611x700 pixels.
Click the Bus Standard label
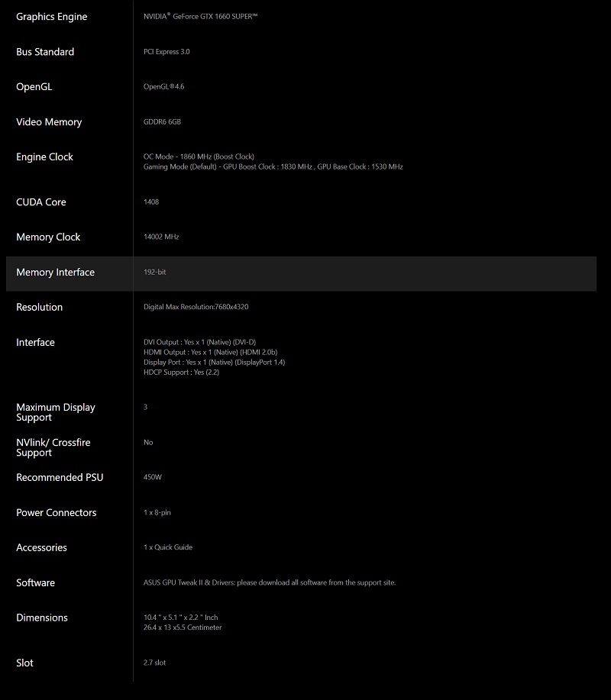[45, 52]
